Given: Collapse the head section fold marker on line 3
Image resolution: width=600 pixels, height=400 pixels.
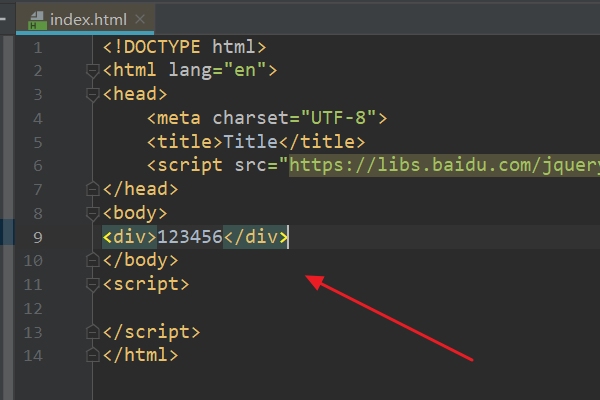Looking at the screenshot, I should coord(93,94).
